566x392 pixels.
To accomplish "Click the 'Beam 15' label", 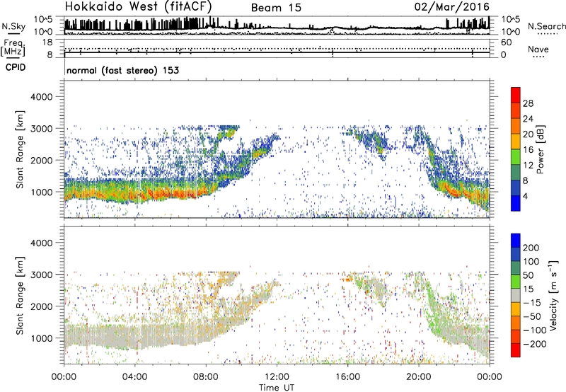I will 276,8.
